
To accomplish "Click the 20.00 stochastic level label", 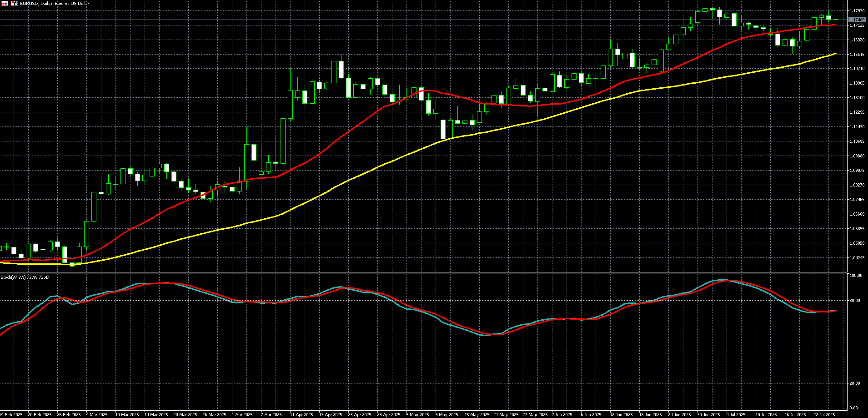I will 855,383.
